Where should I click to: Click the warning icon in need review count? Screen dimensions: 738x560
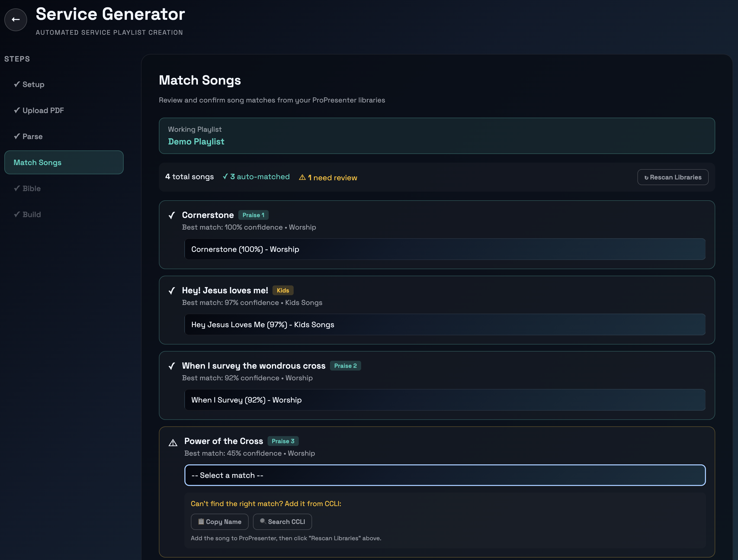(x=302, y=178)
